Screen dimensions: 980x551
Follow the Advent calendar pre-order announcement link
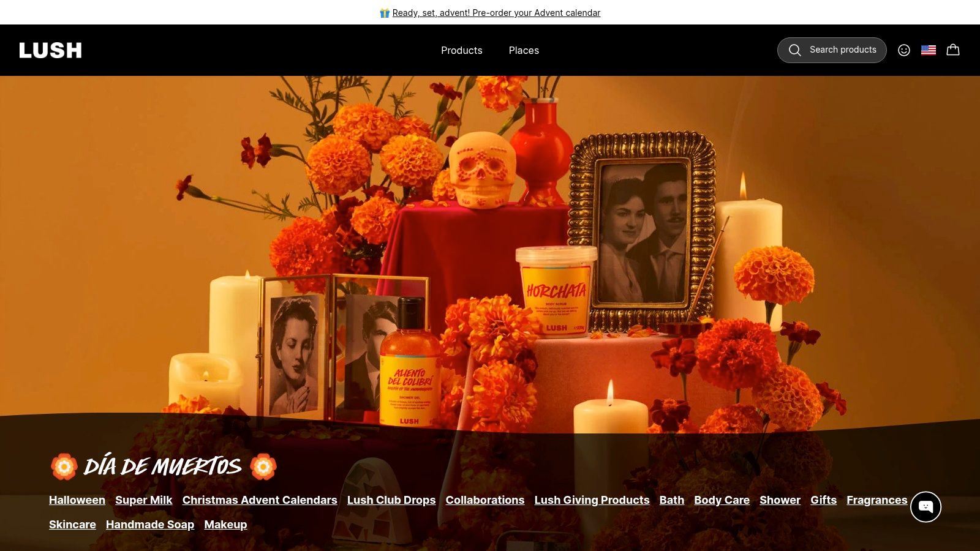496,13
